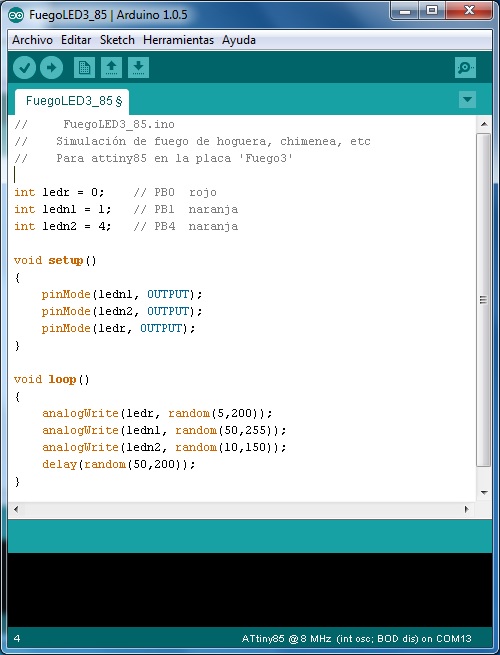The width and height of the screenshot is (500, 655).
Task: Open the Editar menu
Action: pyautogui.click(x=76, y=40)
